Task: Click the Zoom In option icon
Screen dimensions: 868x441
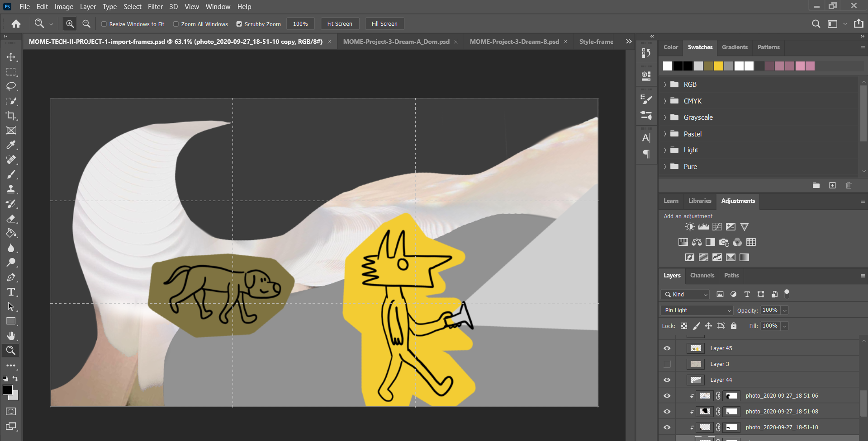Action: coord(70,24)
